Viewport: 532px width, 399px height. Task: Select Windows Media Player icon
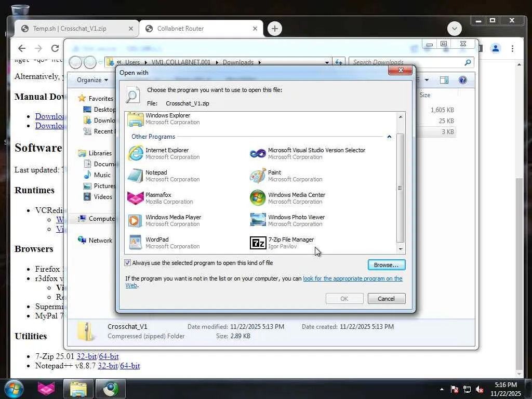click(x=135, y=220)
